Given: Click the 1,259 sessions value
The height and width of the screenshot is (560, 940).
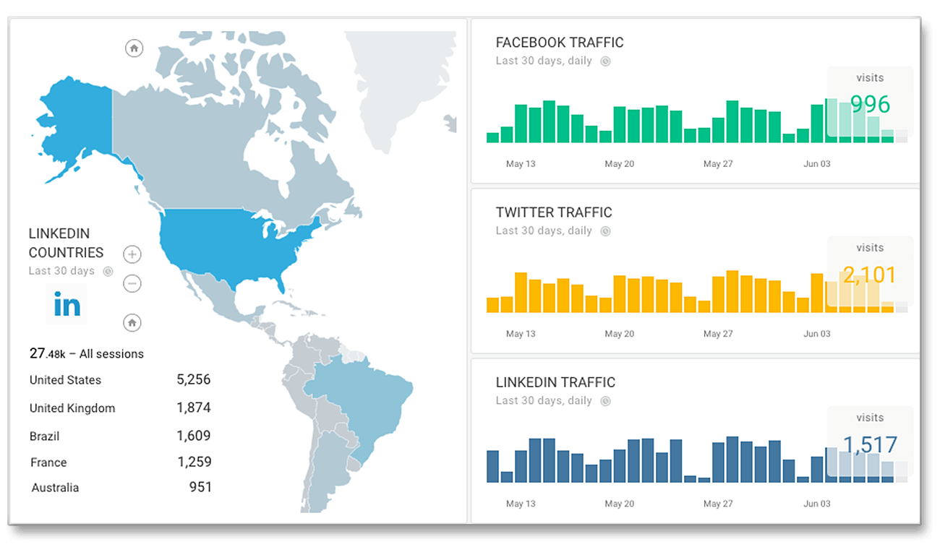Looking at the screenshot, I should (193, 462).
